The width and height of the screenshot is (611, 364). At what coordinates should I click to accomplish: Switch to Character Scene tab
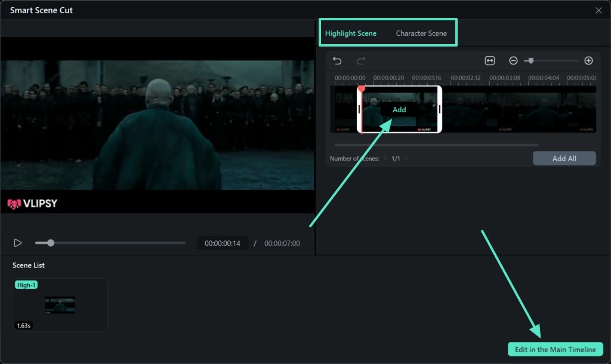tap(421, 33)
